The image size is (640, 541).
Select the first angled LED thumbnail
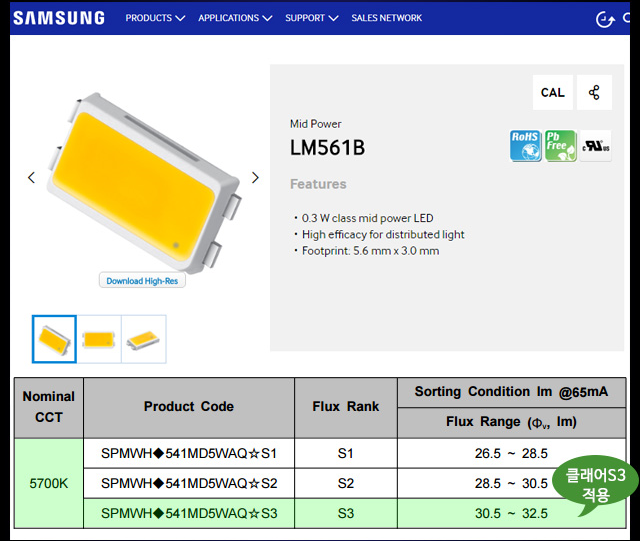click(x=54, y=339)
